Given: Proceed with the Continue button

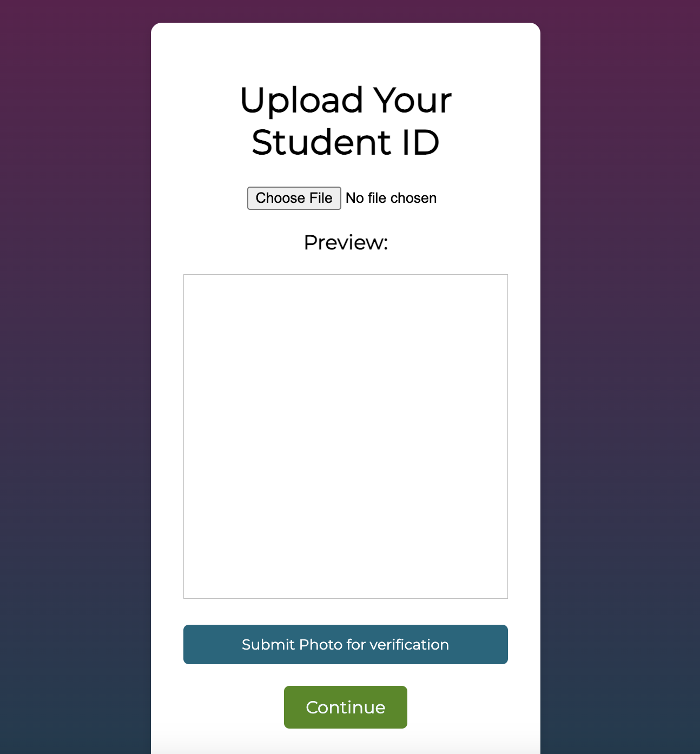Looking at the screenshot, I should 345,707.
